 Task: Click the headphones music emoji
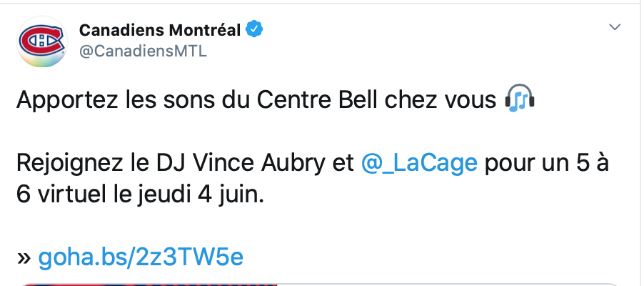(520, 99)
